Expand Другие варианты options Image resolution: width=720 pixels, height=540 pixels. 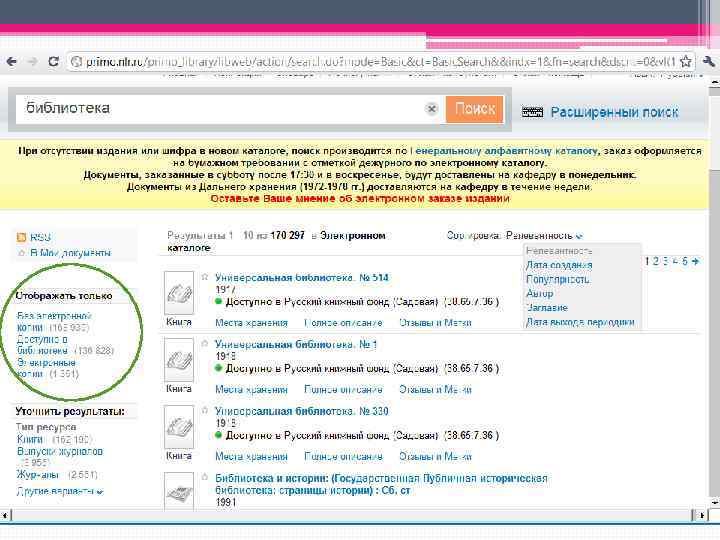pos(60,491)
